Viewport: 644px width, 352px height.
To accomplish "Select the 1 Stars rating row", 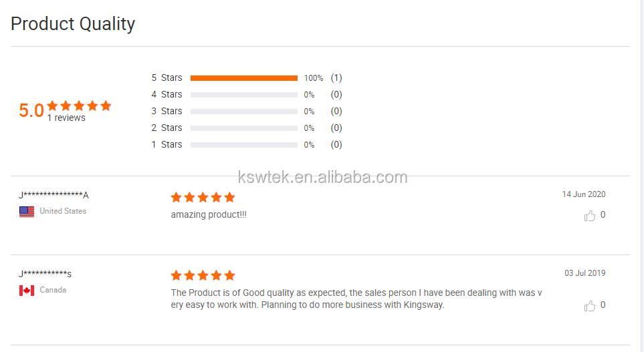I will point(167,145).
